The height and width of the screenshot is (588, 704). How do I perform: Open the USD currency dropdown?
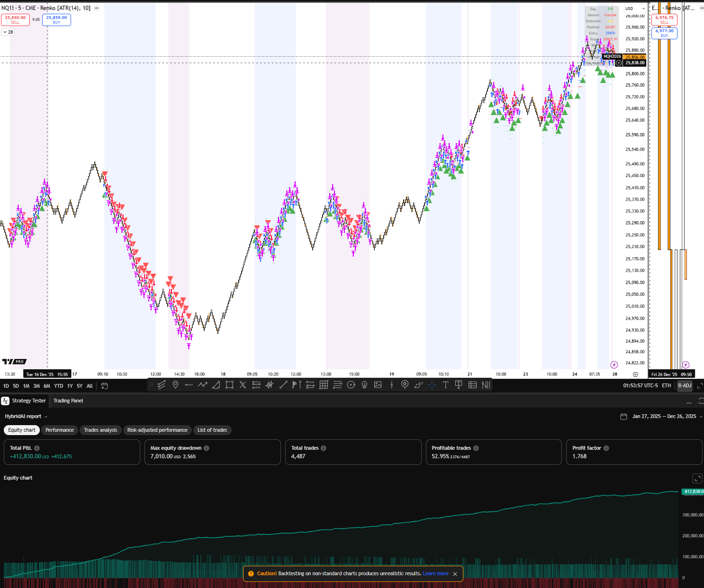pos(636,8)
